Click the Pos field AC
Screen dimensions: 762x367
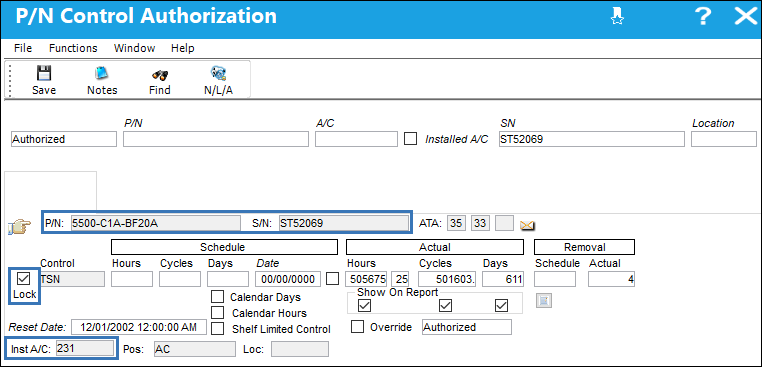[x=195, y=349]
